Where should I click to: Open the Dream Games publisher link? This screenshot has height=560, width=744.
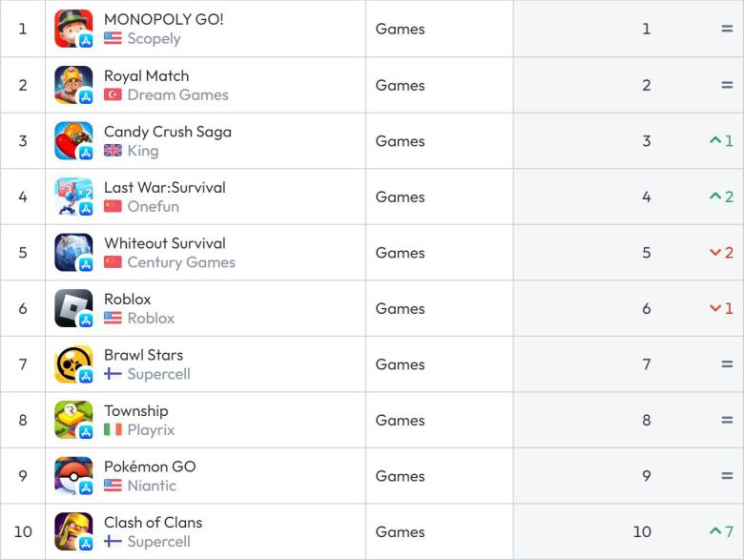tap(177, 94)
